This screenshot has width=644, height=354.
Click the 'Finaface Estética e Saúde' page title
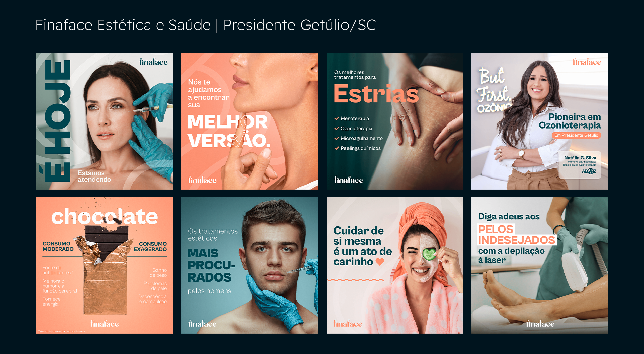tap(123, 25)
